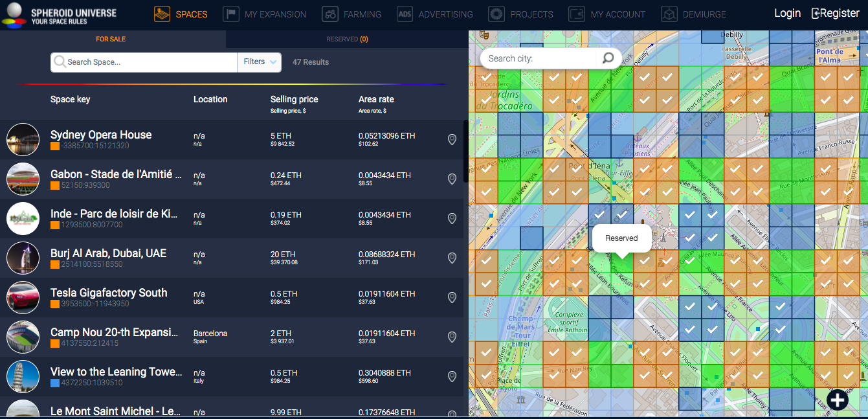
Task: Locate Gabon Stade de l'Amitié on map
Action: (452, 179)
